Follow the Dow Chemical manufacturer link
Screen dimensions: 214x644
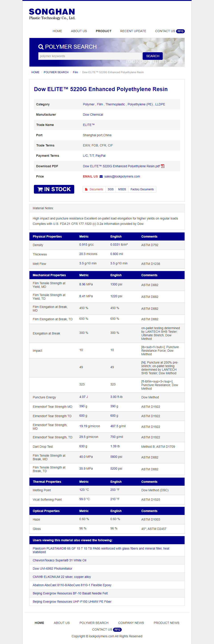(x=93, y=115)
